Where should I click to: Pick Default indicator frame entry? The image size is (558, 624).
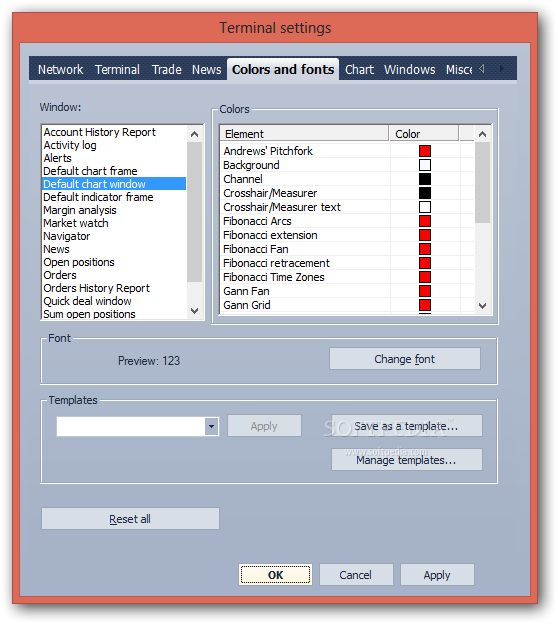point(114,197)
